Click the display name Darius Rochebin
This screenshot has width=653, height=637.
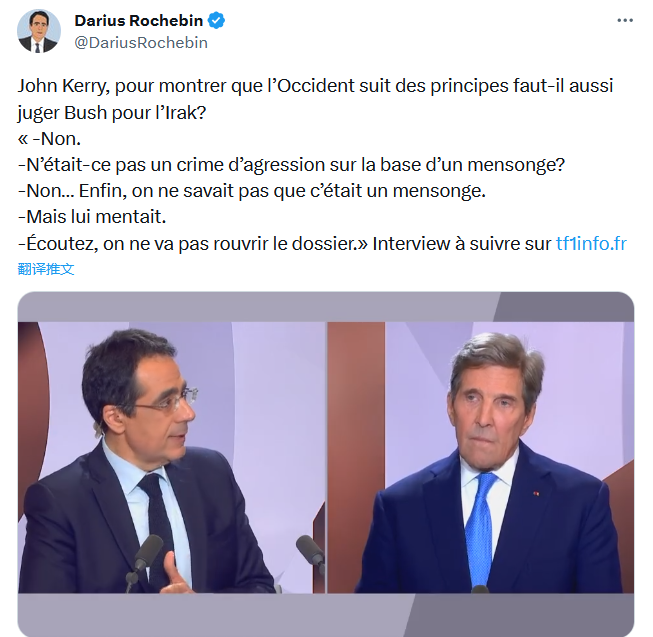(139, 20)
